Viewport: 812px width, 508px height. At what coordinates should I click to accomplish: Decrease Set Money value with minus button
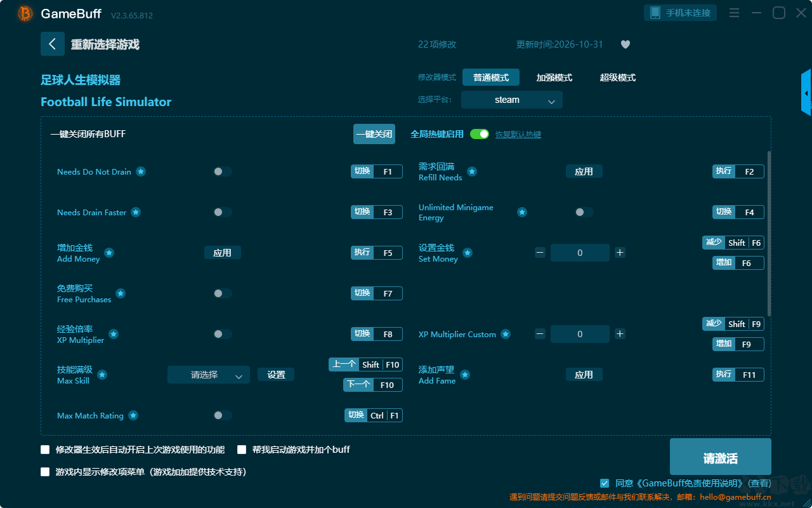540,253
